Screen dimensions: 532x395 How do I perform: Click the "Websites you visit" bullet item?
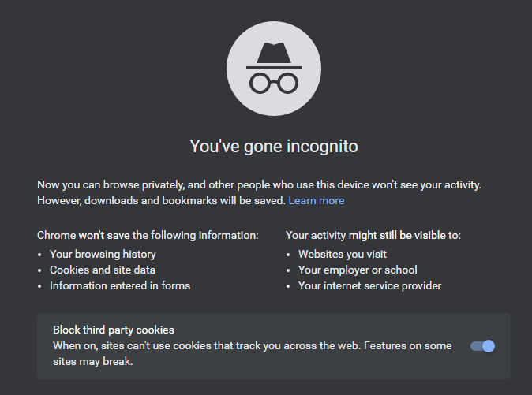tap(343, 254)
